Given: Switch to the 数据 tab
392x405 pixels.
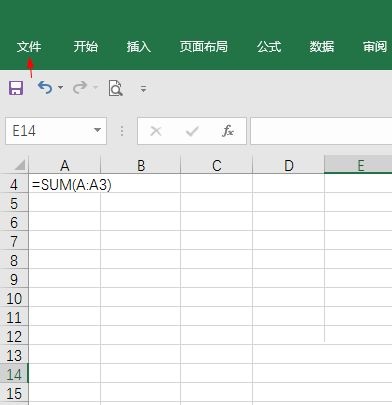Looking at the screenshot, I should (x=322, y=47).
